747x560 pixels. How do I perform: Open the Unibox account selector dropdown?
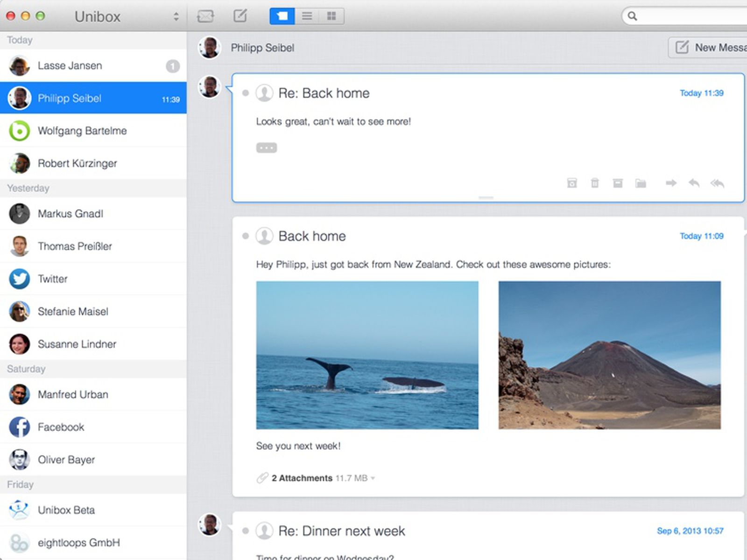(176, 17)
